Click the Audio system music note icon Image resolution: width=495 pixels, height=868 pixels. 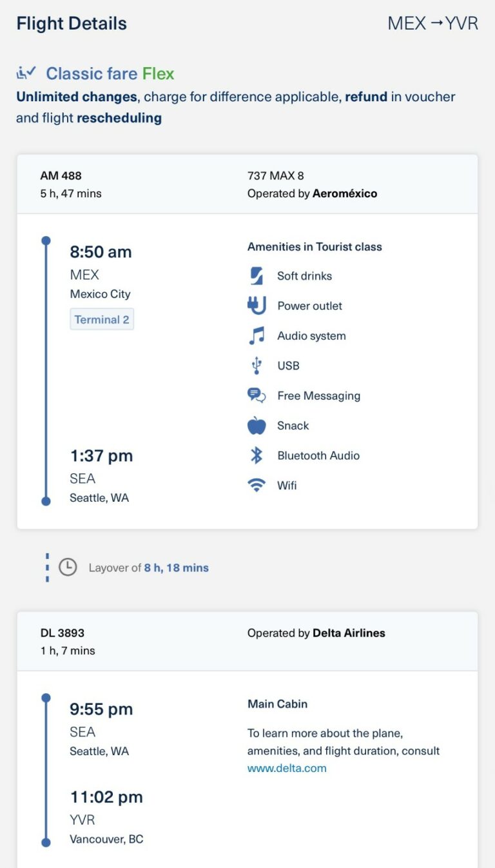click(x=255, y=335)
